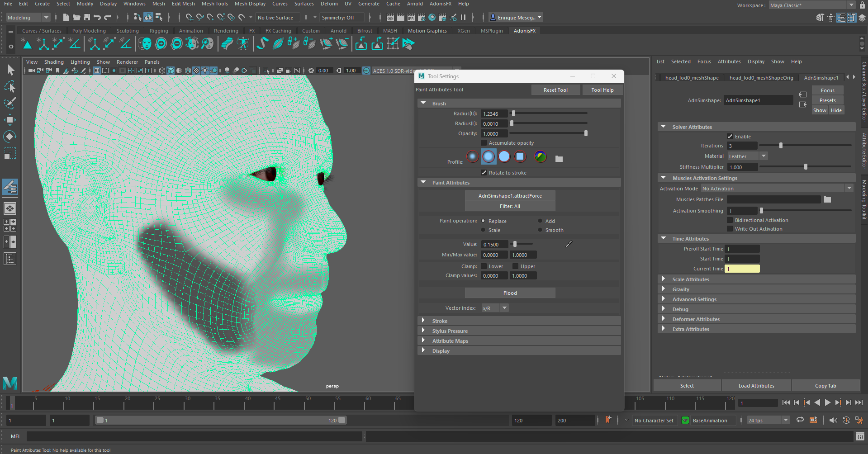Click Load Attributes button
This screenshot has width=868, height=454.
coord(756,386)
